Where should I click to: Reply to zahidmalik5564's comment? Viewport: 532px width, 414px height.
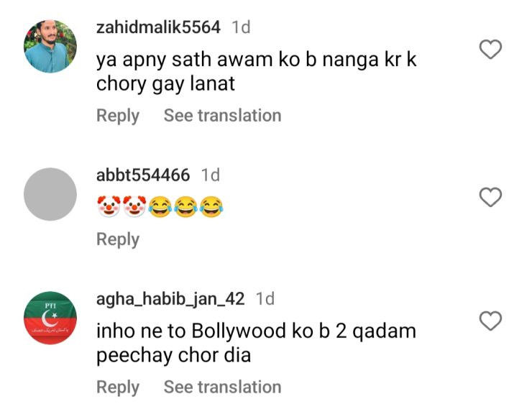[x=118, y=116]
